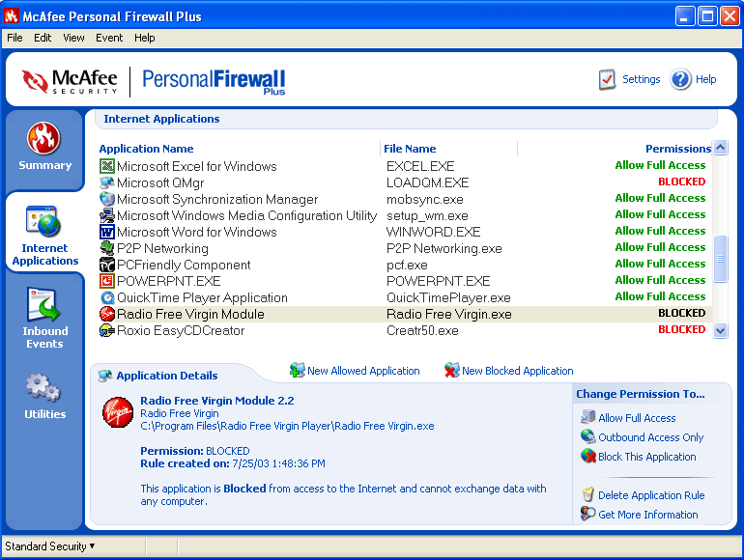Image resolution: width=744 pixels, height=560 pixels.
Task: Sort by File Name column header
Action: 410,149
